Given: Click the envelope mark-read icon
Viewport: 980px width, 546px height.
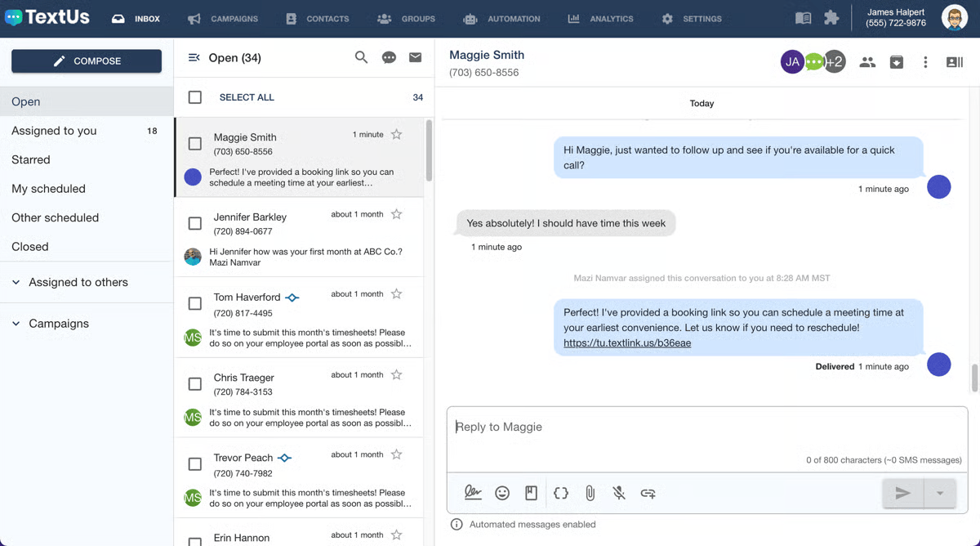Looking at the screenshot, I should (x=416, y=57).
